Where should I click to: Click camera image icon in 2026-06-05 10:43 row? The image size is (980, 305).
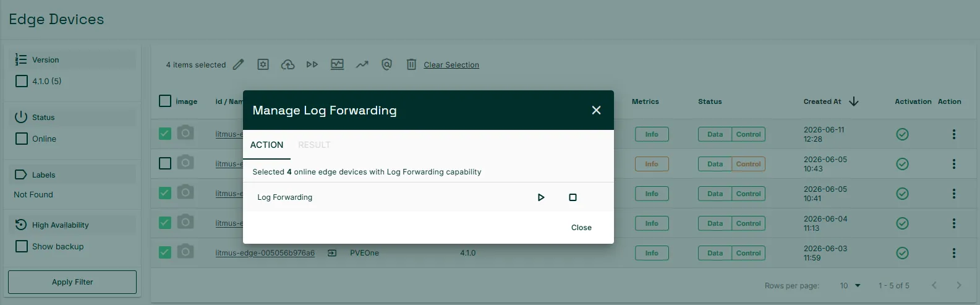click(185, 163)
